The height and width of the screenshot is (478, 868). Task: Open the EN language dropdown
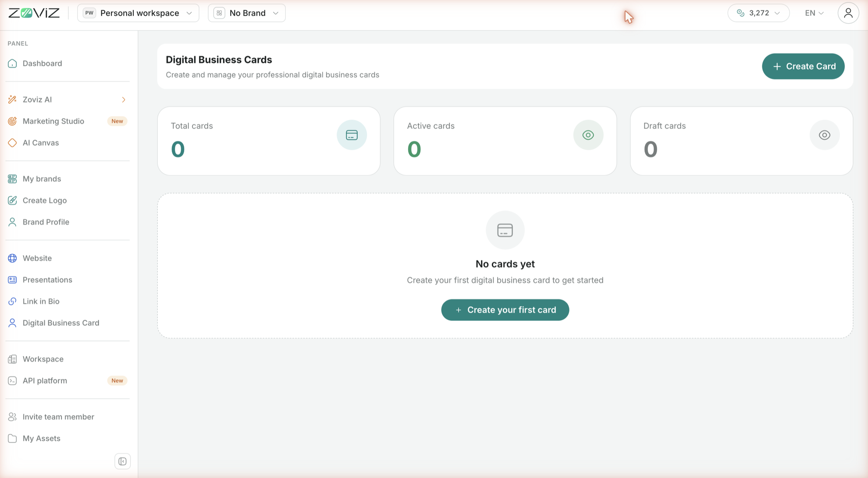coord(814,13)
